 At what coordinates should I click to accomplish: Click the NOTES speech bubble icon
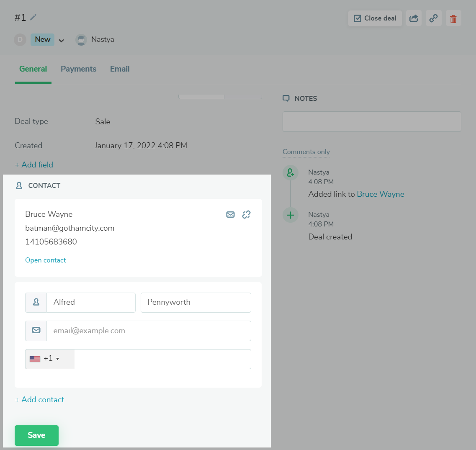pyautogui.click(x=286, y=98)
